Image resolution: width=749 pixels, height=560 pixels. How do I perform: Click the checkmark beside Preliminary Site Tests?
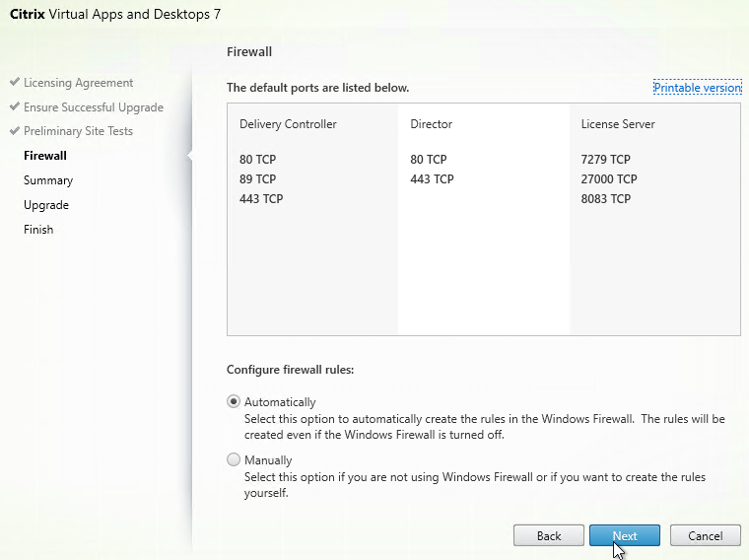(15, 130)
